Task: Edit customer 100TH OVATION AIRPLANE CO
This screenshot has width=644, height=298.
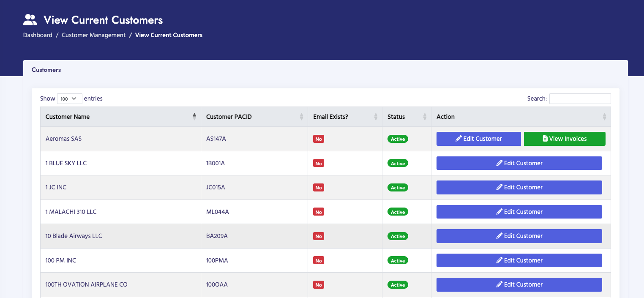Action: tap(519, 284)
